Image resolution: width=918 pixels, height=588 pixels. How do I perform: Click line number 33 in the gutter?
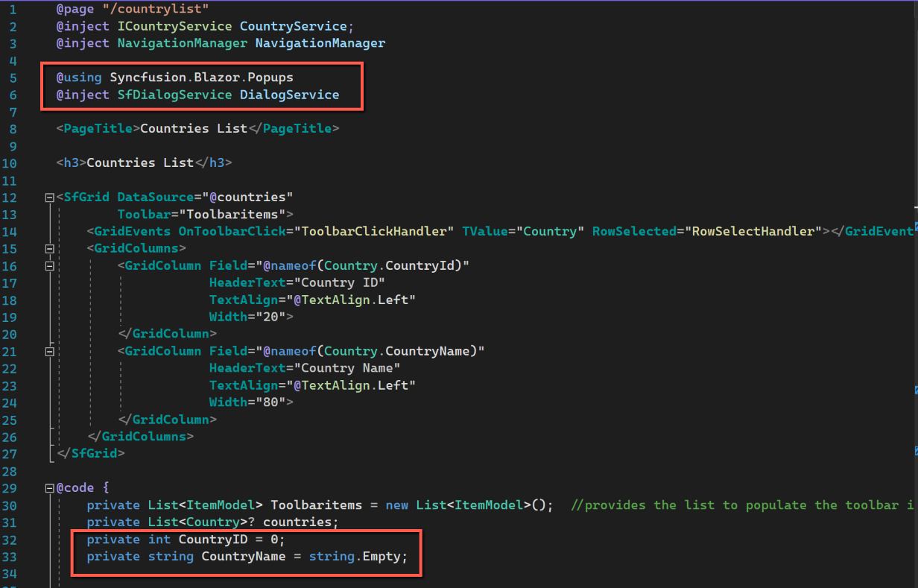pos(13,556)
